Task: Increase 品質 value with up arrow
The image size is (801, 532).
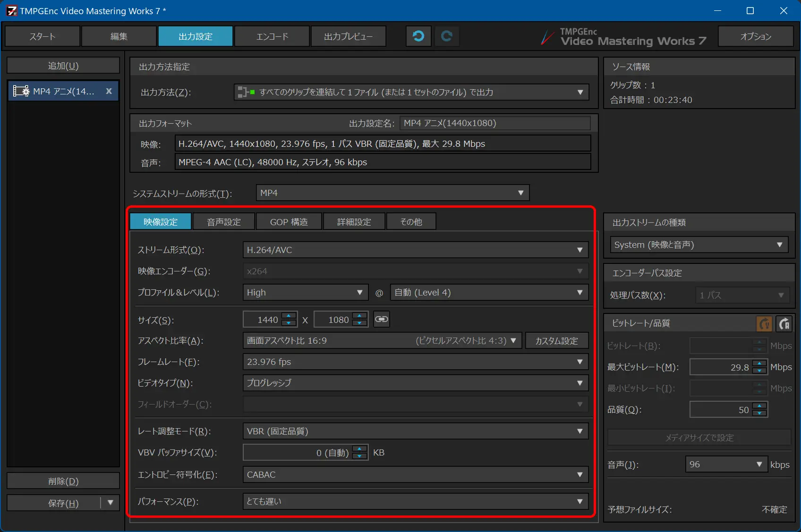Action: coord(759,405)
